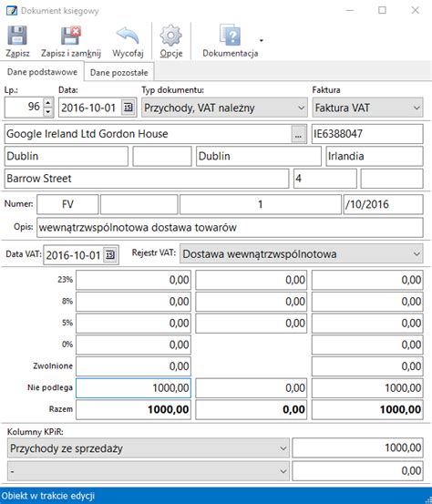Image resolution: width=432 pixels, height=504 pixels.
Task: Expand the Dokumentacja dropdown arrow
Action: (262, 40)
